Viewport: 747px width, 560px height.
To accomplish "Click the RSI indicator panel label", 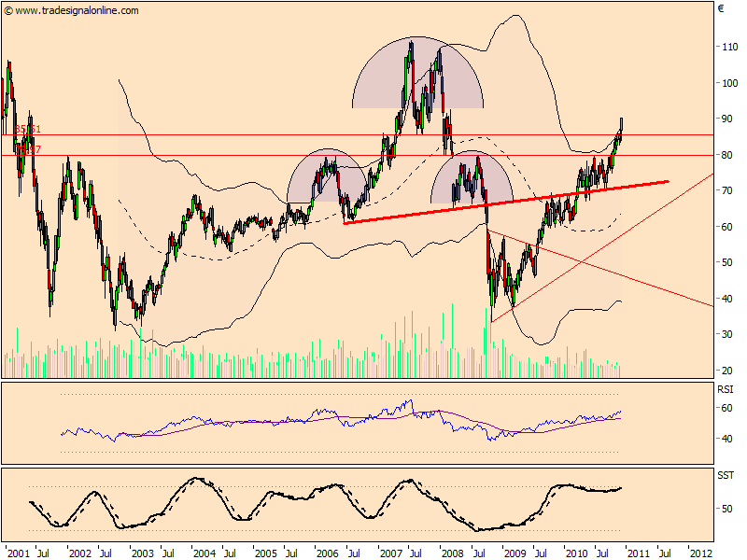I will point(726,389).
